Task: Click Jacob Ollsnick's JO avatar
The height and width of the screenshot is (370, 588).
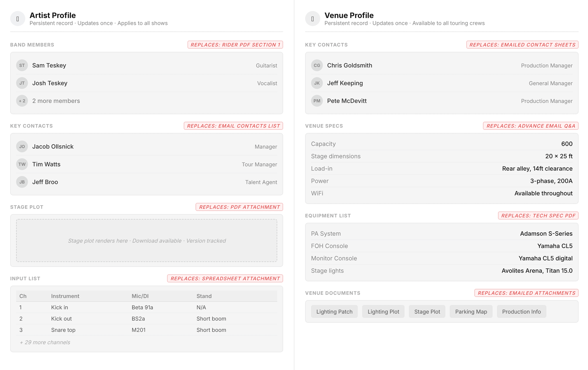Action: (x=22, y=146)
